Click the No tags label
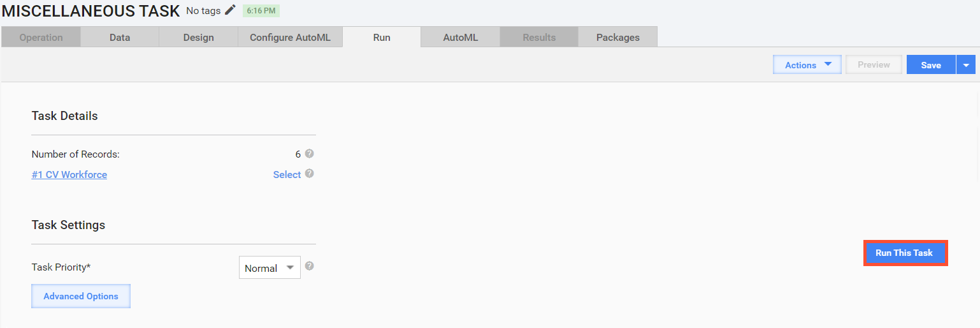The width and height of the screenshot is (980, 328). point(203,11)
